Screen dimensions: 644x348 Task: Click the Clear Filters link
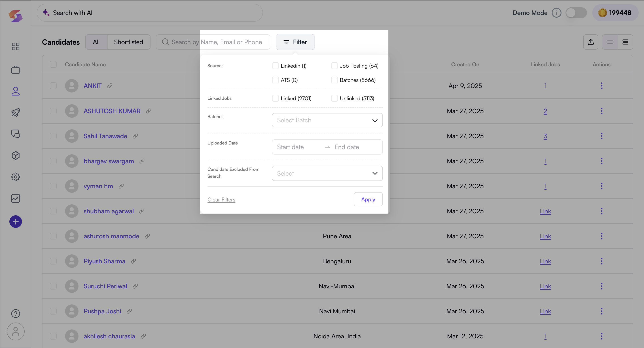pyautogui.click(x=221, y=199)
